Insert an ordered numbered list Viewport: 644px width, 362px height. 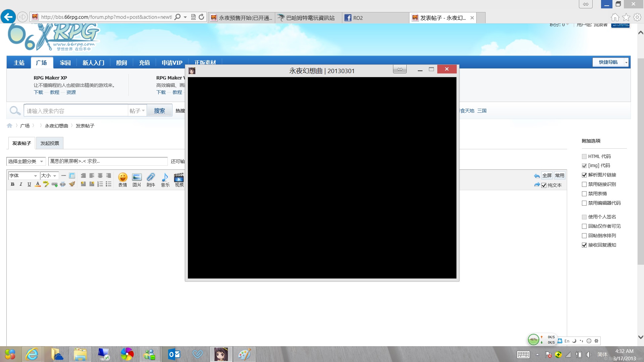(100, 184)
